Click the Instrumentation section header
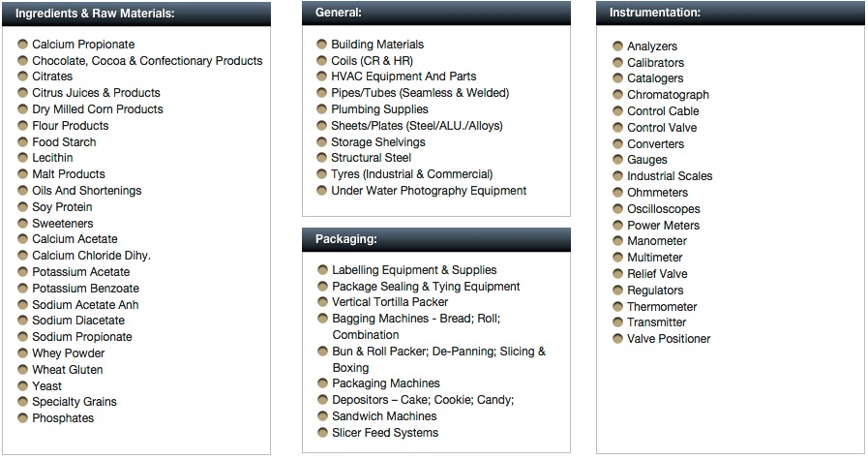The width and height of the screenshot is (868, 459). coord(731,13)
